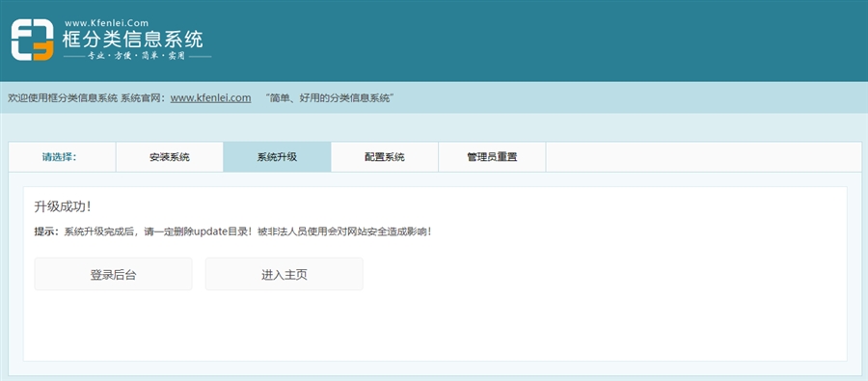Switch to the 安装系统 tab
868x381 pixels.
[170, 157]
